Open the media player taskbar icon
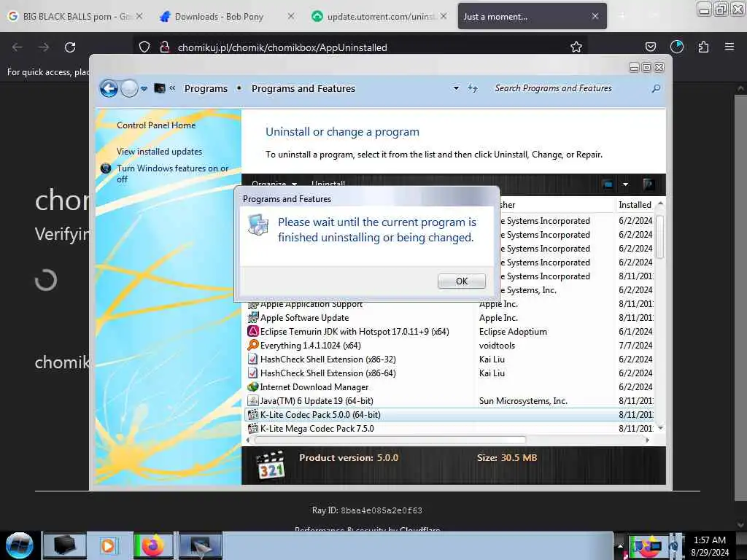 [x=108, y=545]
